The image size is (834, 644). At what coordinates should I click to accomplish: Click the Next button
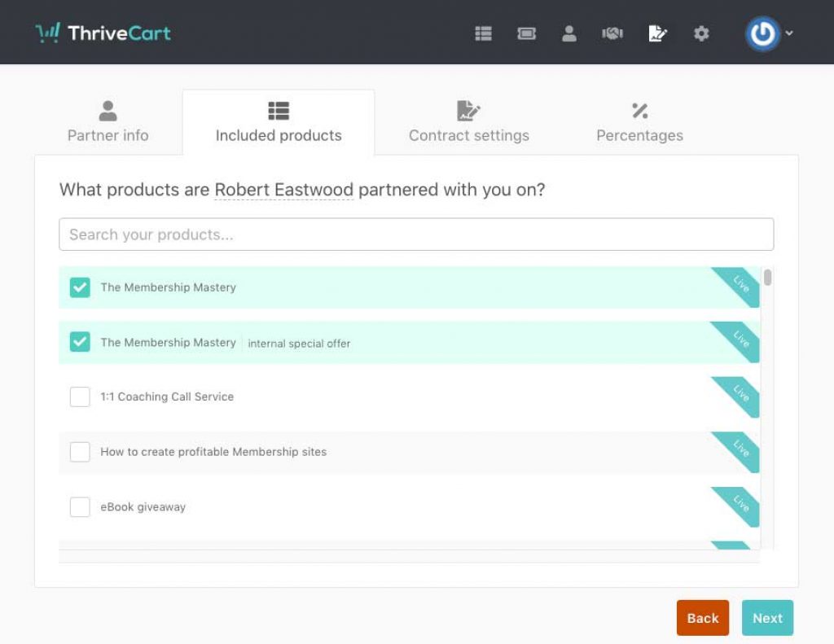pyautogui.click(x=767, y=618)
